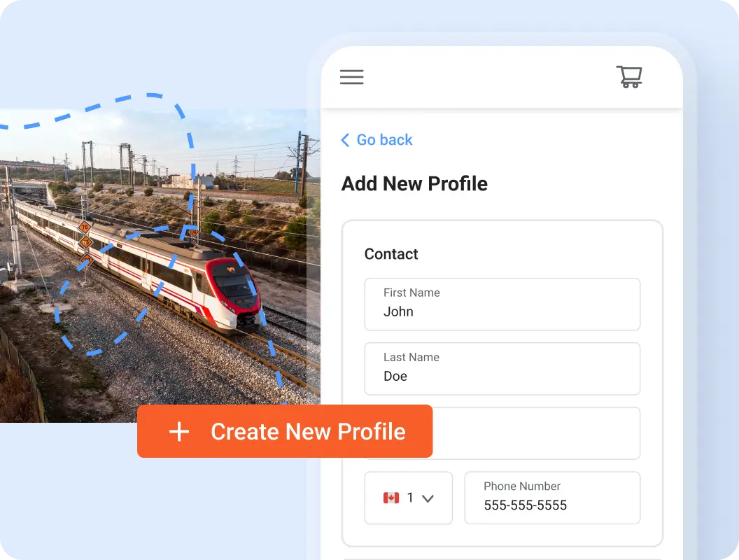Click the name John in the First Name field
739x560 pixels.
tap(398, 311)
